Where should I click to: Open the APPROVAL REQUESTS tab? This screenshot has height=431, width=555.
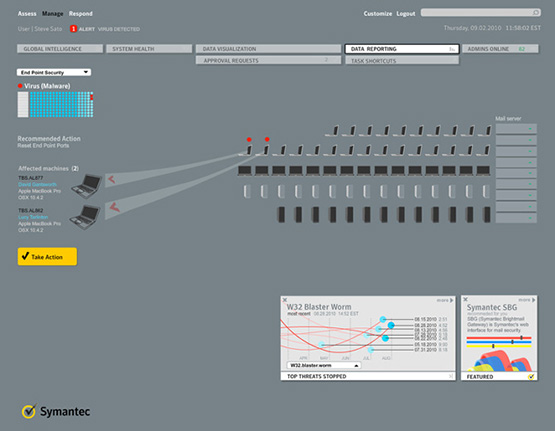[268, 61]
